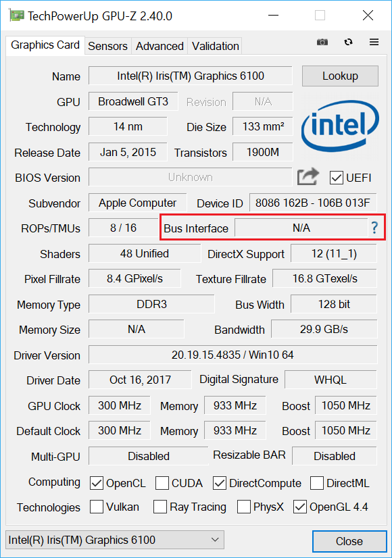Click the Close button
Image resolution: width=392 pixels, height=558 pixels.
click(x=349, y=541)
